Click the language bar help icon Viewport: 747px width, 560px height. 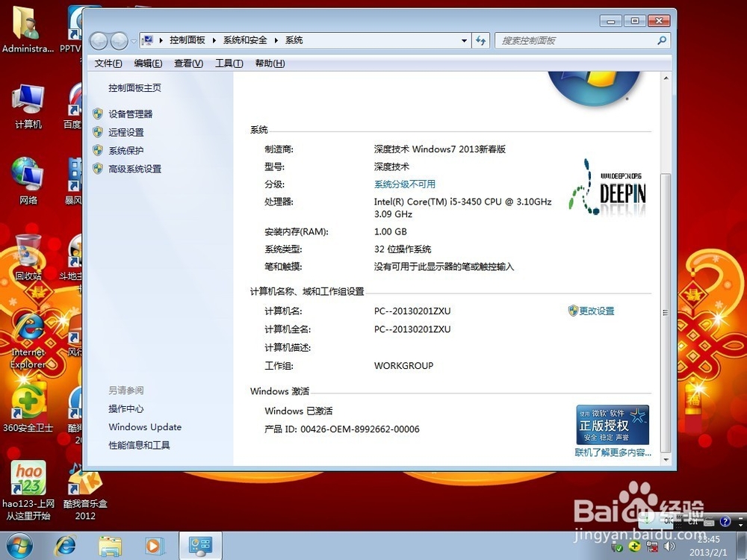pos(725,521)
